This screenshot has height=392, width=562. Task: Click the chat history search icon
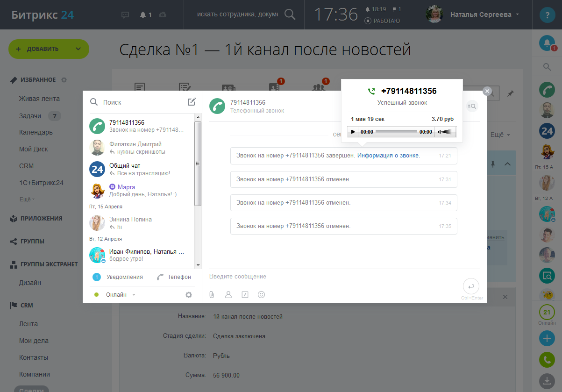(x=472, y=107)
